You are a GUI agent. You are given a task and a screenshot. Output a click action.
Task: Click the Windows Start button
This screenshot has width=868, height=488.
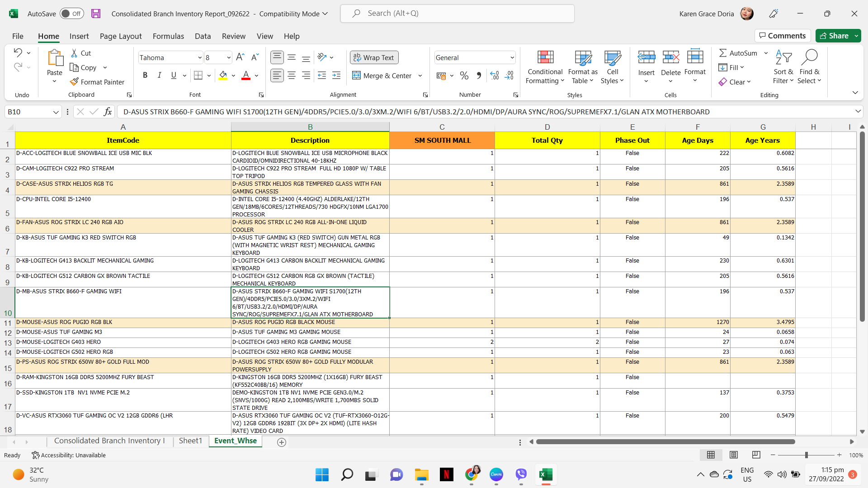(322, 474)
